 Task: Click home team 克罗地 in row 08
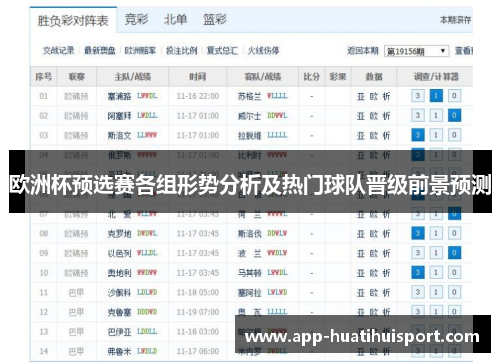(119, 234)
